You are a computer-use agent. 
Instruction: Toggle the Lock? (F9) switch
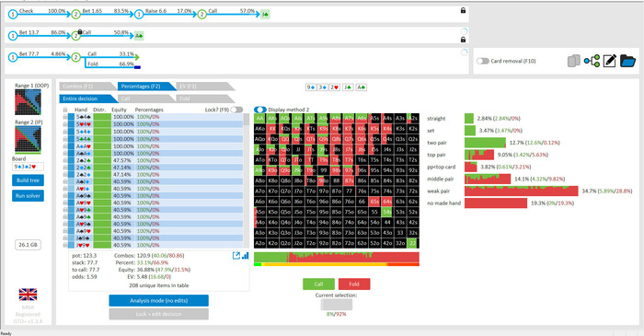point(236,110)
